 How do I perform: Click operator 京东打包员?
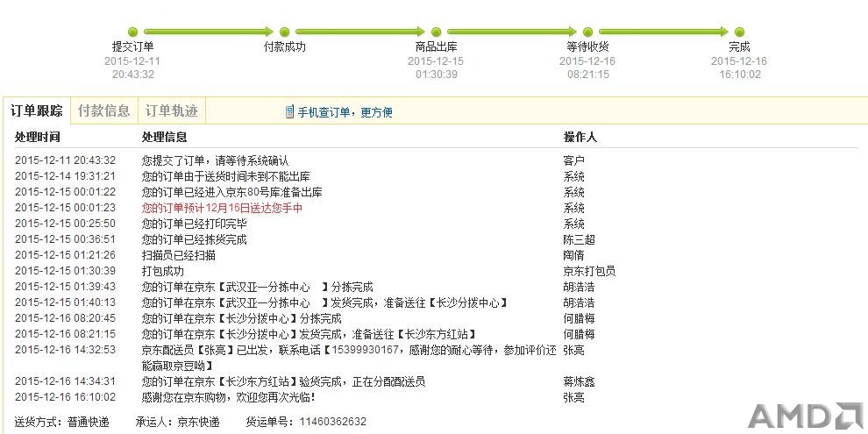pos(589,271)
